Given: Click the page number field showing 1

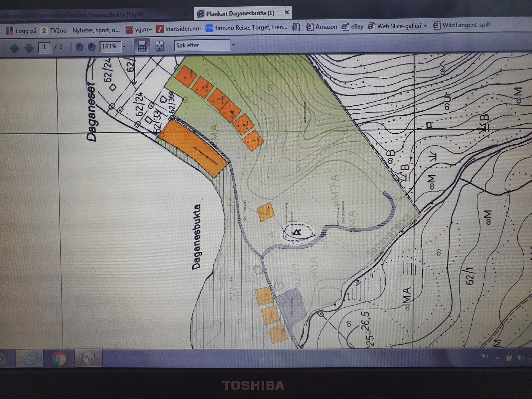Looking at the screenshot, I should 44,47.
